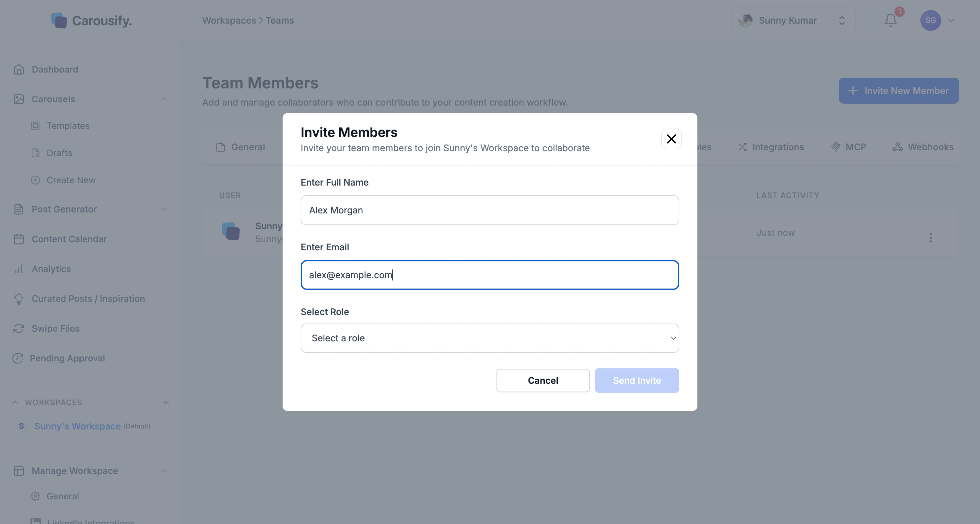Open Drafts in the sidebar
980x524 pixels.
tap(59, 153)
